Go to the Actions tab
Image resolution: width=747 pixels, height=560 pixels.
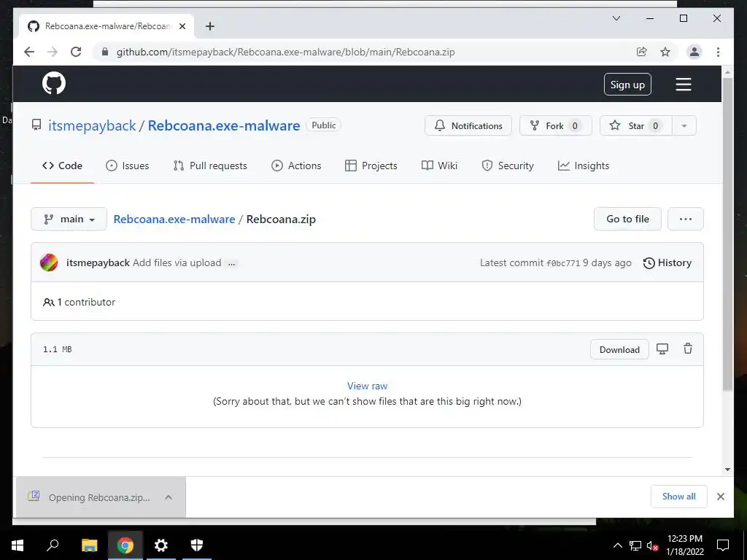pyautogui.click(x=296, y=166)
